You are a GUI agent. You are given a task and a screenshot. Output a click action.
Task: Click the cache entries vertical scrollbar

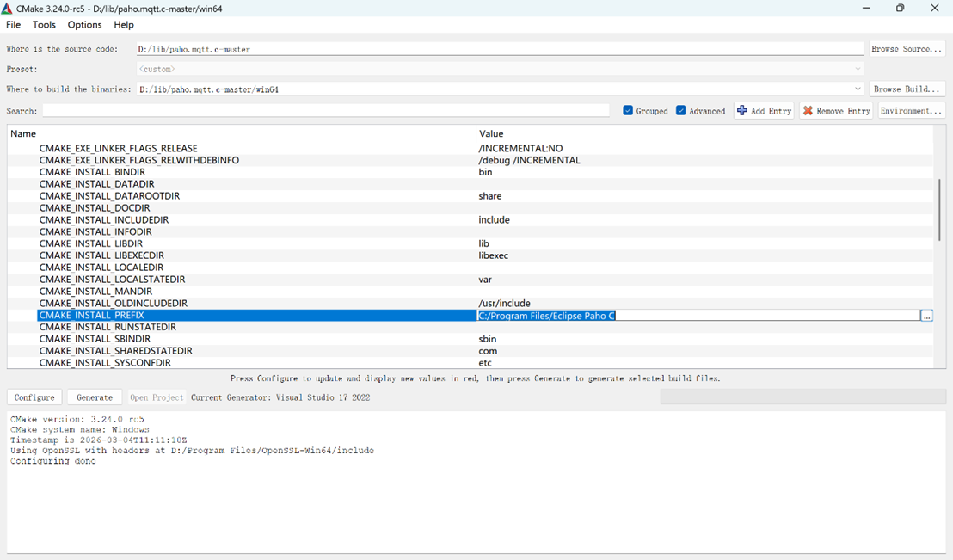pyautogui.click(x=939, y=210)
